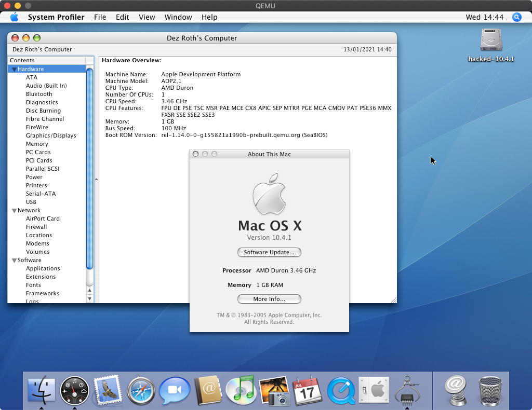This screenshot has height=410, width=532.
Task: Open the Edit menu
Action: [x=122, y=17]
